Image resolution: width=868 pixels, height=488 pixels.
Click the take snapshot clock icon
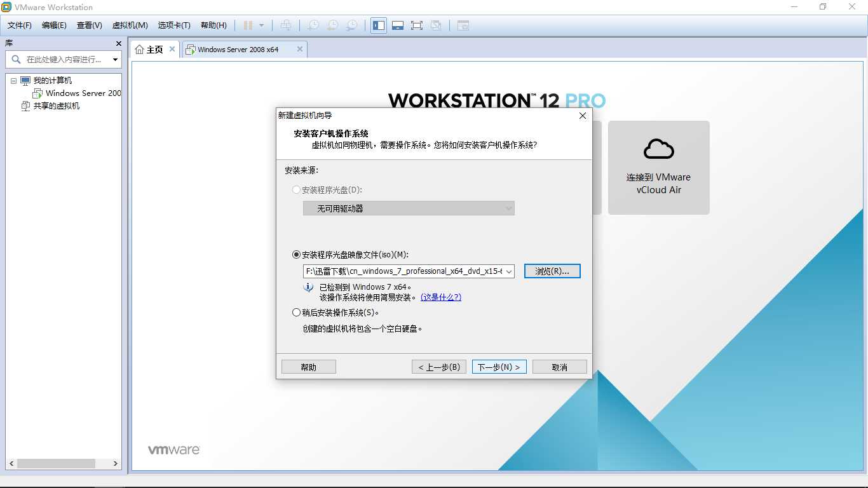[313, 25]
